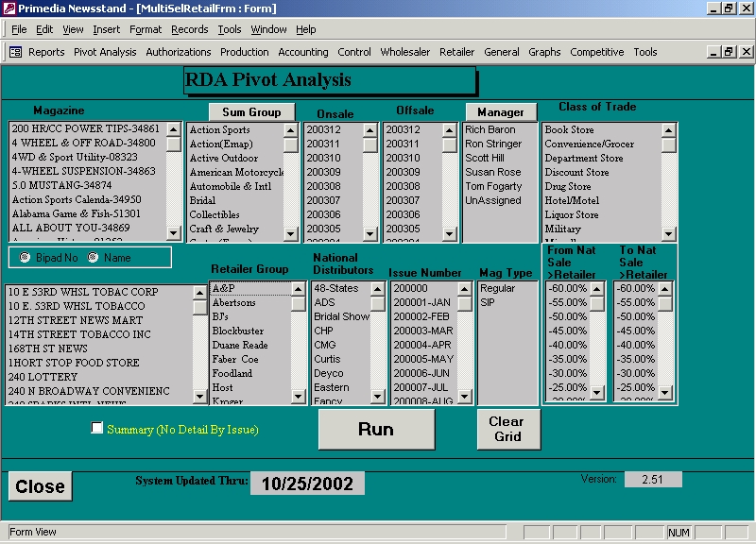Open the Records menu

pyautogui.click(x=189, y=29)
